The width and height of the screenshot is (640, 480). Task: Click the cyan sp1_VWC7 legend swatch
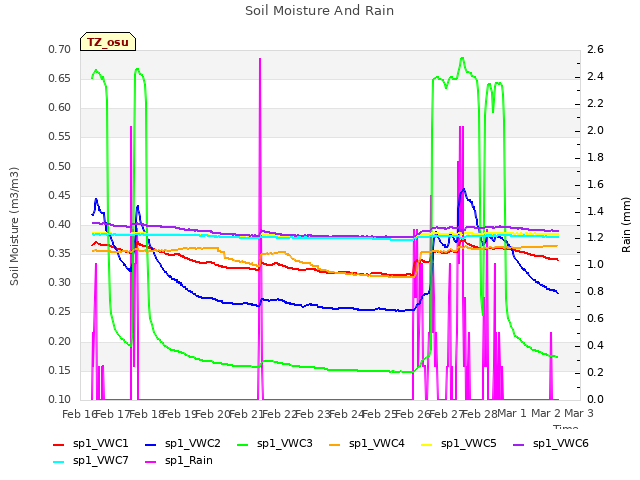pyautogui.click(x=59, y=462)
